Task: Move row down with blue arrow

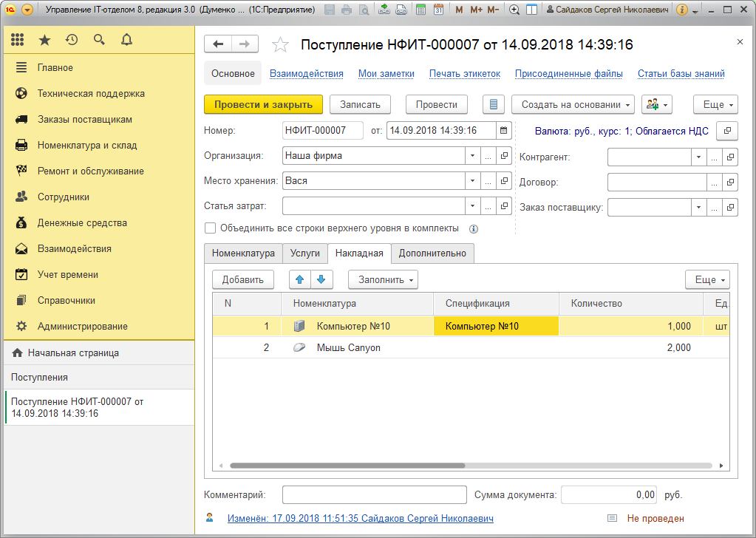Action: coord(321,279)
